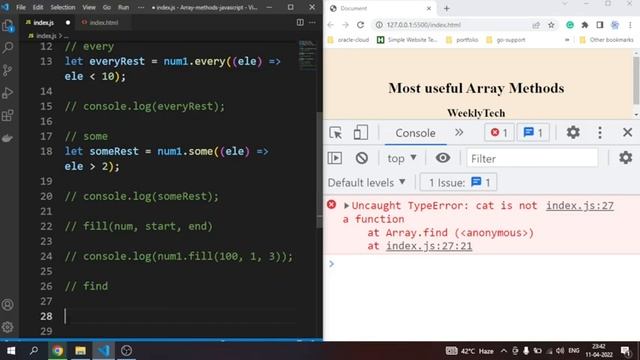640x360 pixels.
Task: Open Console settings gear
Action: pyautogui.click(x=625, y=158)
